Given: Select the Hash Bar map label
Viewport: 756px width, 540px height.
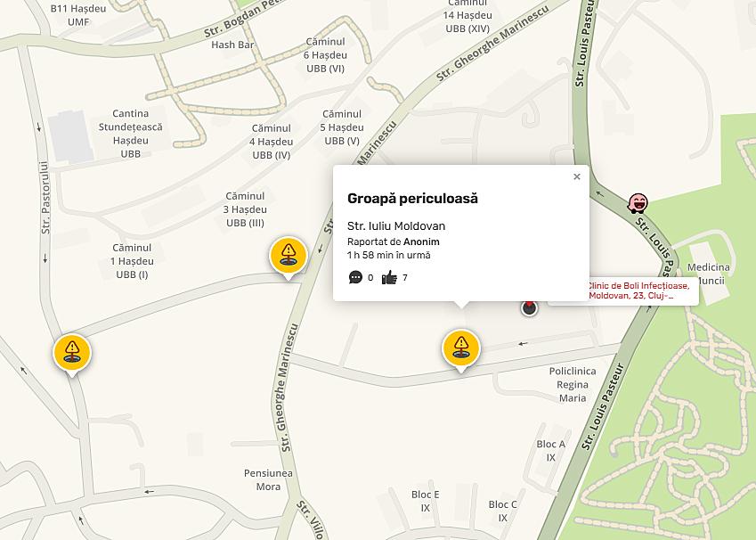Looking at the screenshot, I should click(232, 45).
